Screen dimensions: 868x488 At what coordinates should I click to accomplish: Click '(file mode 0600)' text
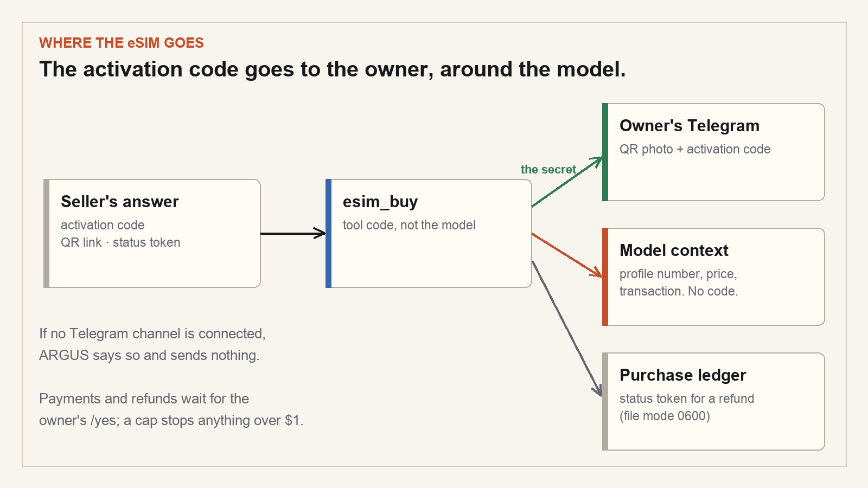[x=665, y=416]
